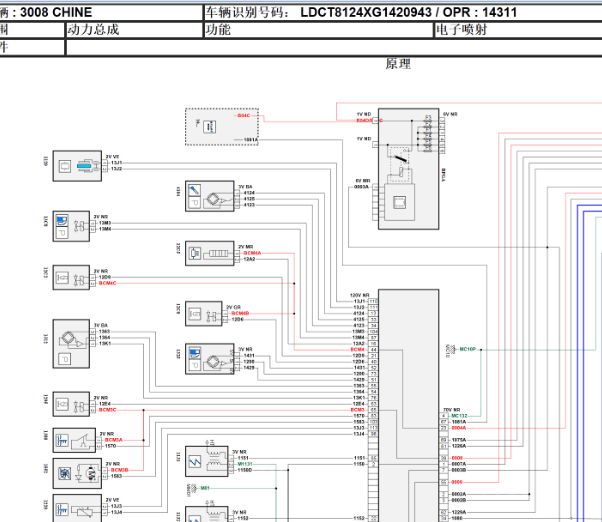Click the VIN number LDCT8124XG1420943

(x=366, y=13)
